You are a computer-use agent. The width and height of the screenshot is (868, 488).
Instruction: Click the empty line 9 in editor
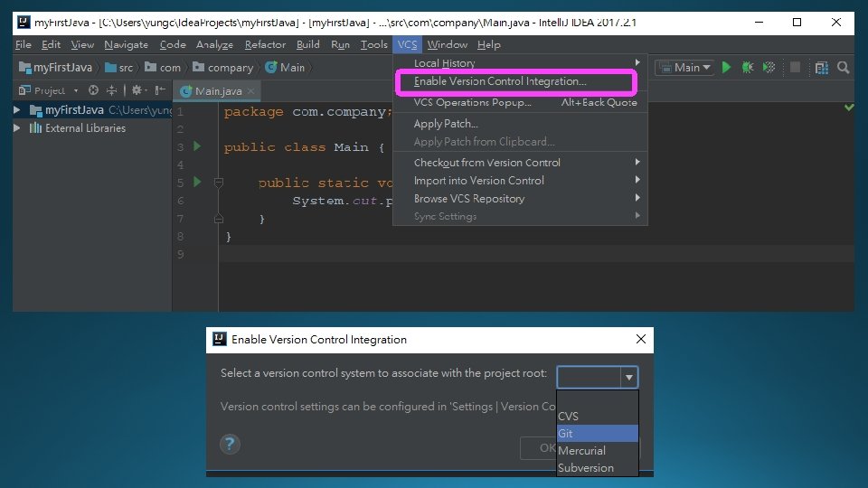click(536, 254)
